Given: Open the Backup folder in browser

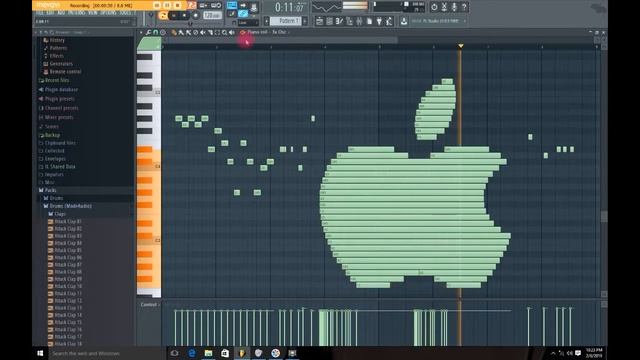Looking at the screenshot, I should pyautogui.click(x=52, y=135).
